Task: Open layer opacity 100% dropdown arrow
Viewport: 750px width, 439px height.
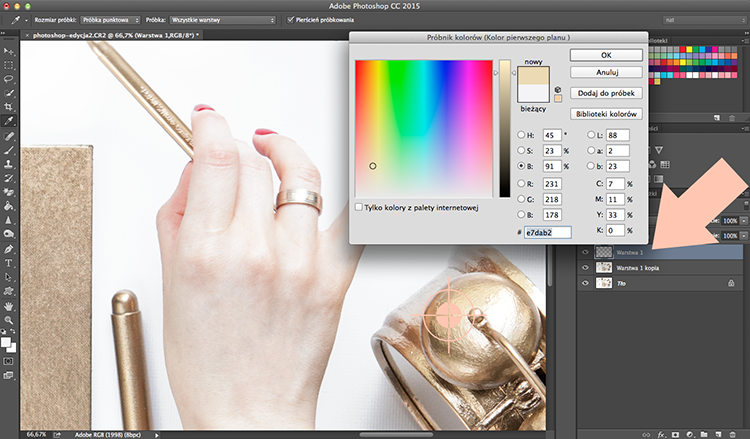Action: pos(743,221)
